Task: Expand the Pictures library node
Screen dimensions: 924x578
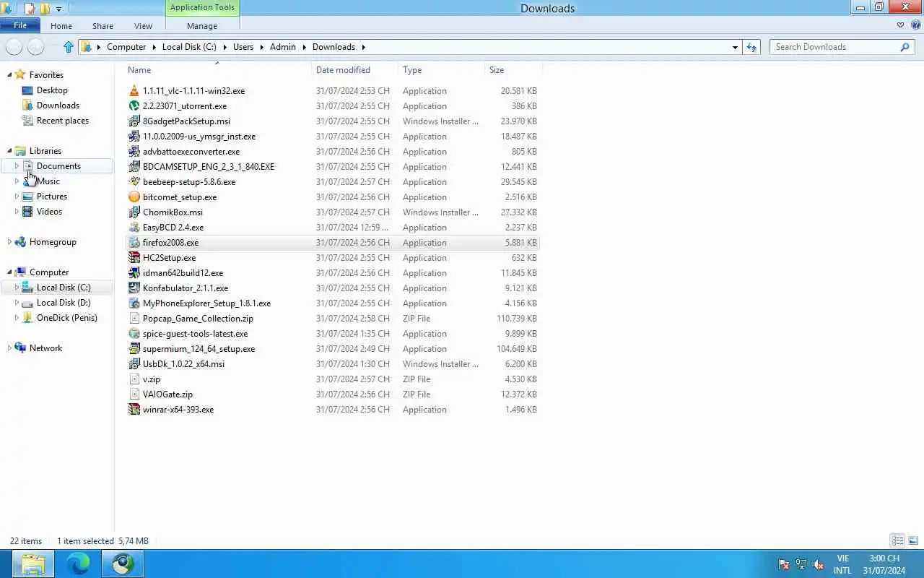Action: [x=17, y=197]
